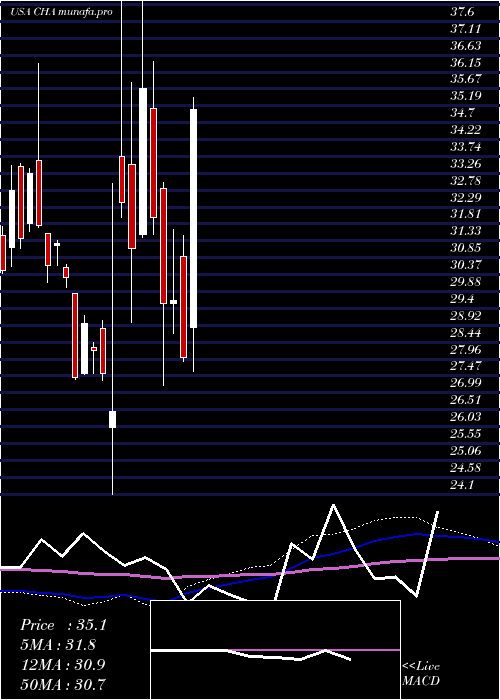Click the 35.19 price axis label
This screenshot has height=700, width=500.
[x=466, y=96]
